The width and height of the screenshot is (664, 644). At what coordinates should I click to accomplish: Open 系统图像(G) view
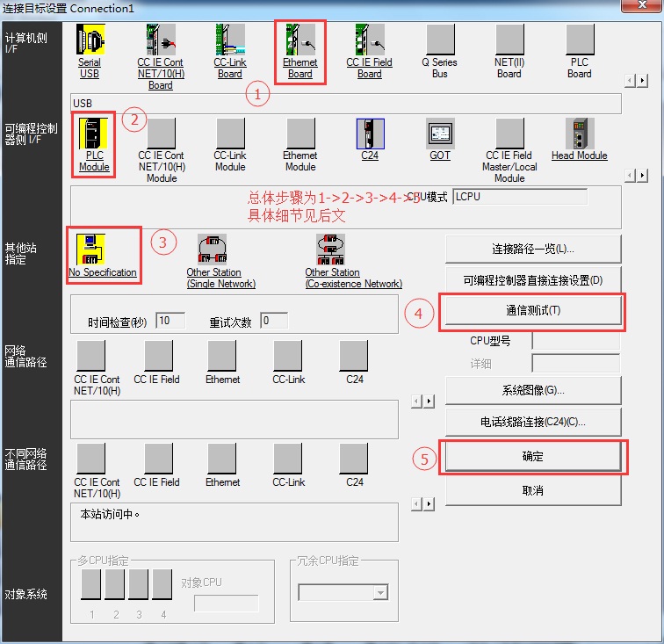click(x=532, y=390)
